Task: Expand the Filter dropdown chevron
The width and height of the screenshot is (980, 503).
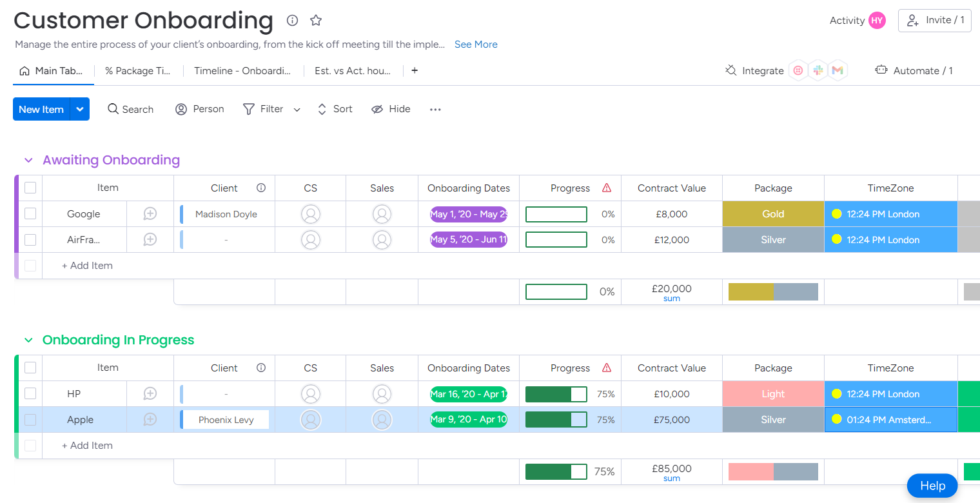Action: click(297, 109)
